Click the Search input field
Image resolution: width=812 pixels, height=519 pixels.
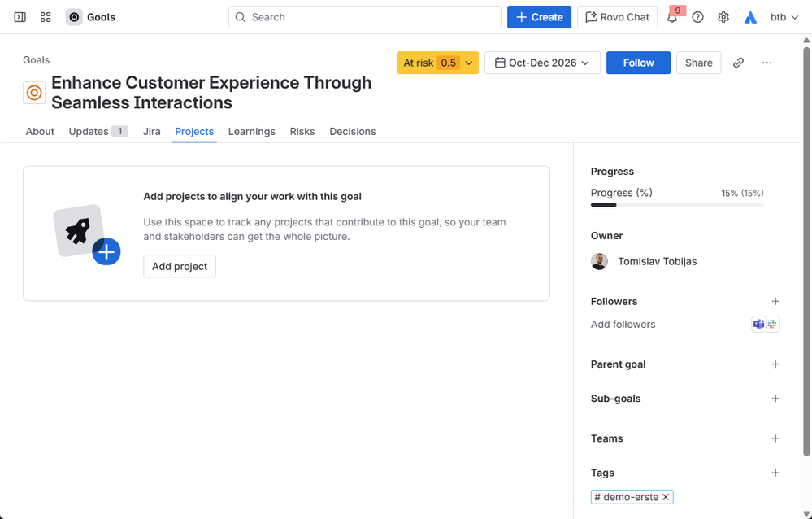click(365, 17)
